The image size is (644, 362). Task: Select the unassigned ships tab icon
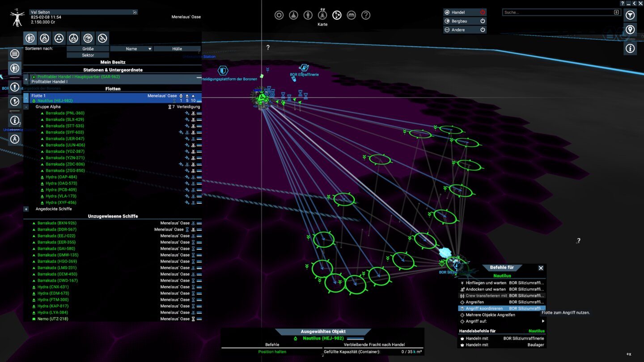coord(73,38)
